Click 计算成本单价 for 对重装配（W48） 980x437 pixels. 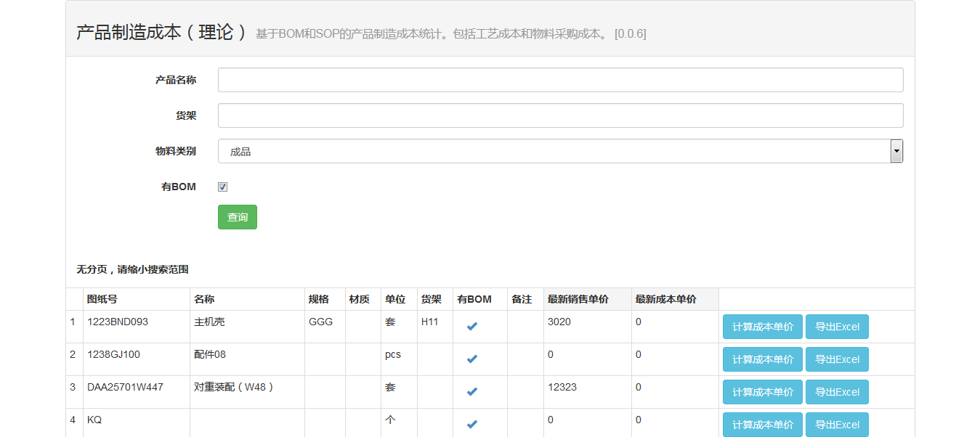pos(762,391)
